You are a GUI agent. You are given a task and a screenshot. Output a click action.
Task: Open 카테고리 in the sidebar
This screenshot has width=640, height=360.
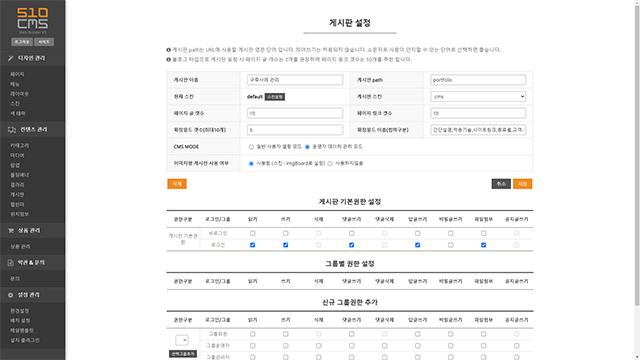coord(20,146)
